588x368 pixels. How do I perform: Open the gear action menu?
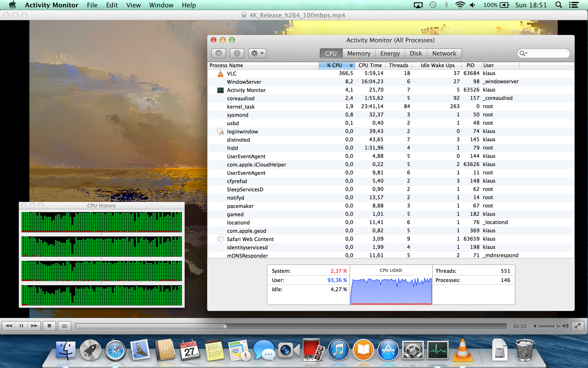coord(257,53)
